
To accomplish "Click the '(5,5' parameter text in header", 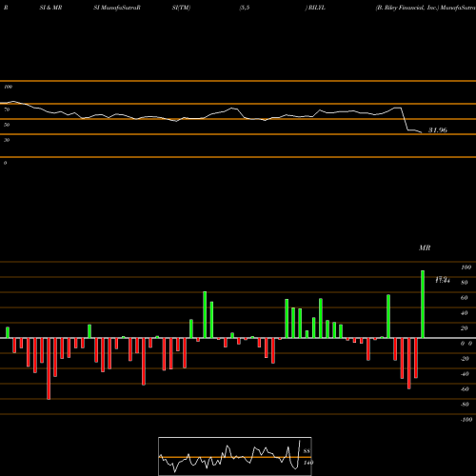I will (245, 8).
